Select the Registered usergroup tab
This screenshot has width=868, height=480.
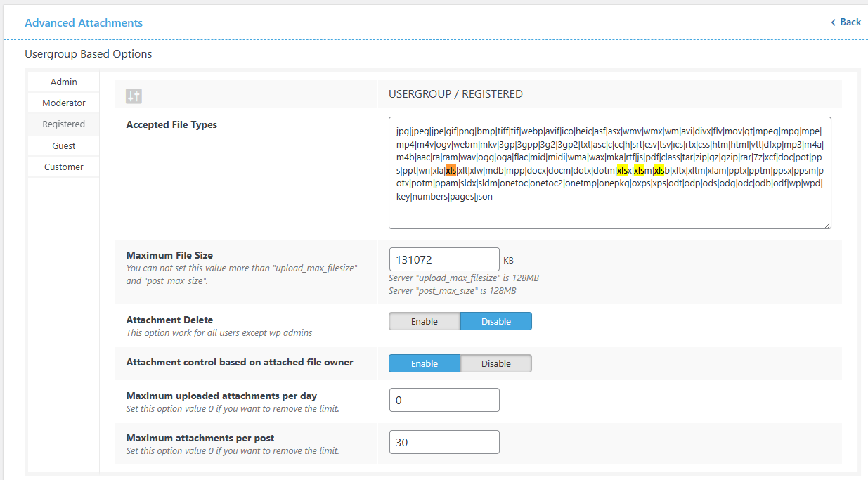[x=63, y=124]
